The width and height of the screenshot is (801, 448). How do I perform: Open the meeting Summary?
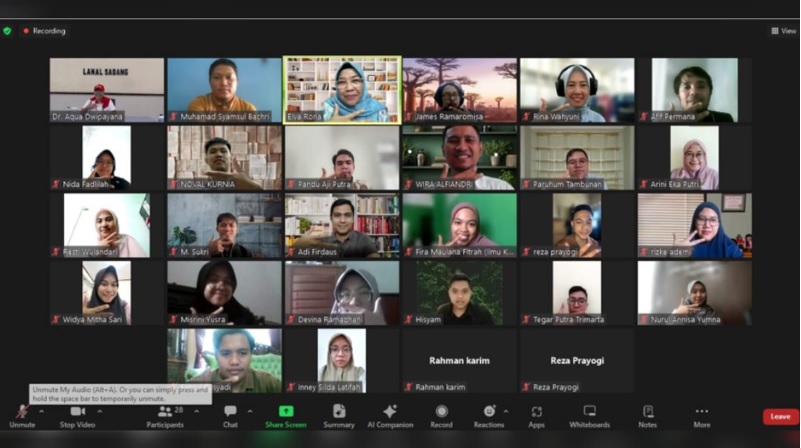click(x=339, y=415)
